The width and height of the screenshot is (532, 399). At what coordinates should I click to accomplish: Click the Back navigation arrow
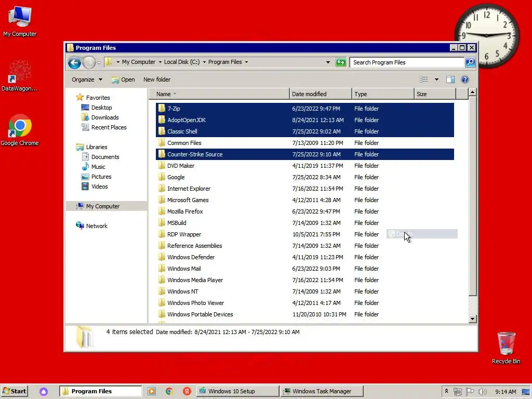[x=74, y=62]
